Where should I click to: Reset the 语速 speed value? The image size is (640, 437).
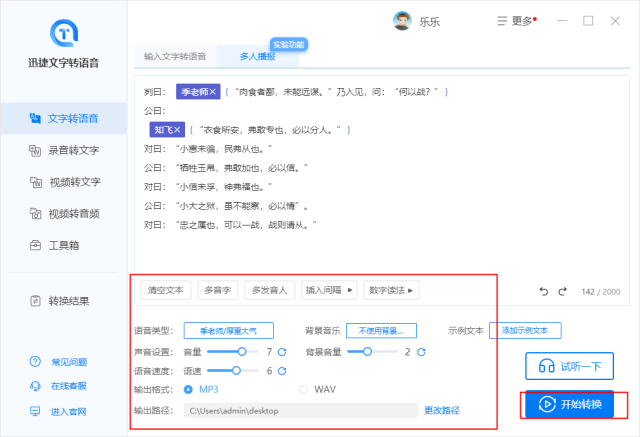pyautogui.click(x=282, y=371)
